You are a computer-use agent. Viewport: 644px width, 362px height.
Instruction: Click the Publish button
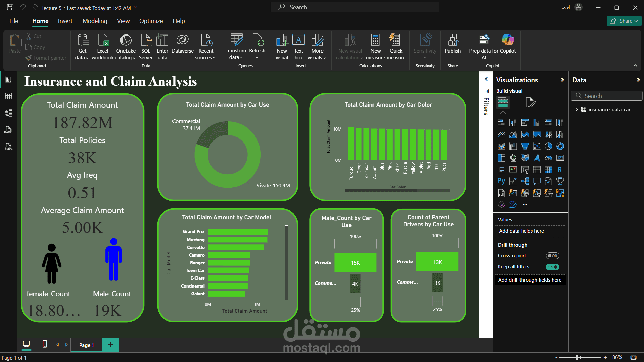tap(453, 44)
